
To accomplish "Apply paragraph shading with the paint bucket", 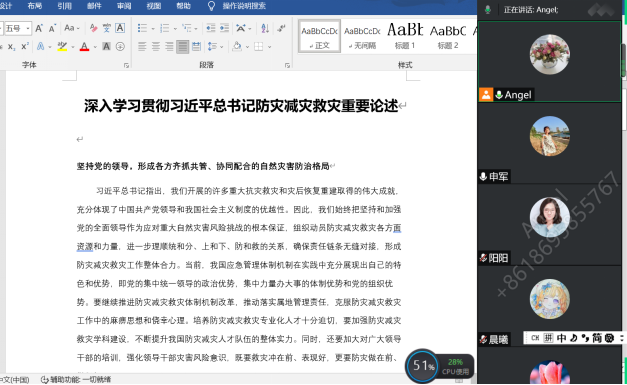I will tap(237, 47).
